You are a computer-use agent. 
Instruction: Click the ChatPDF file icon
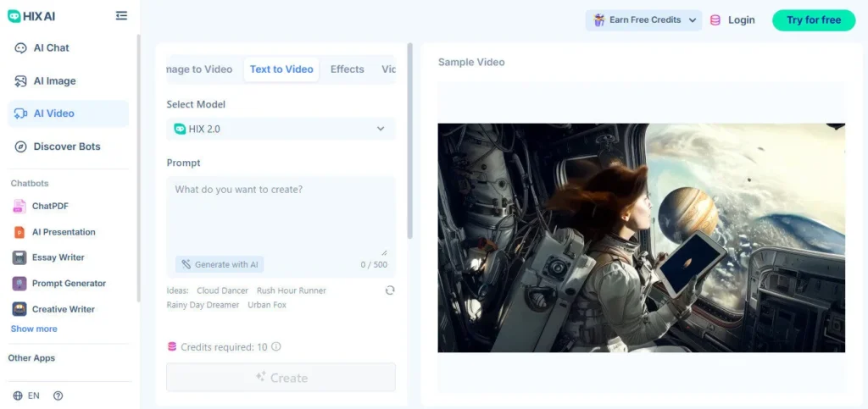19,206
